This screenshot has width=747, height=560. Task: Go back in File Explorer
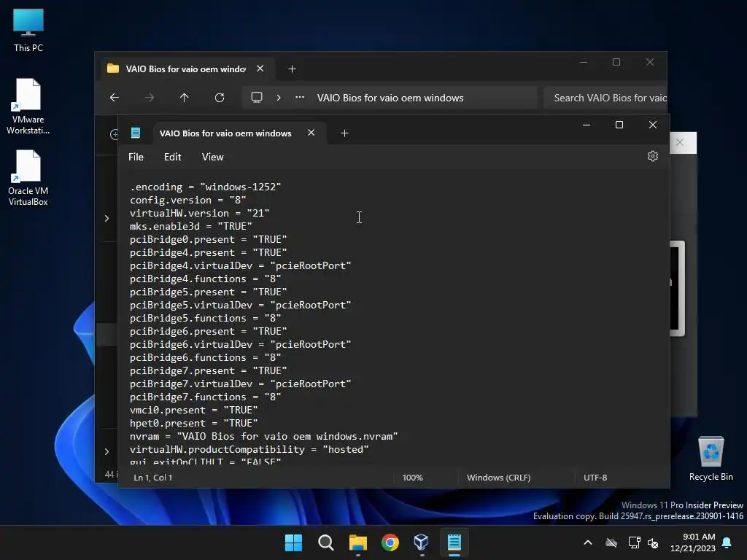(115, 98)
